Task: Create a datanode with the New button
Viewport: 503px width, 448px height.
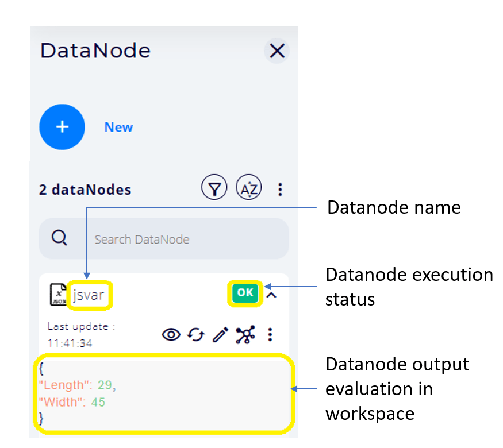Action: point(62,127)
